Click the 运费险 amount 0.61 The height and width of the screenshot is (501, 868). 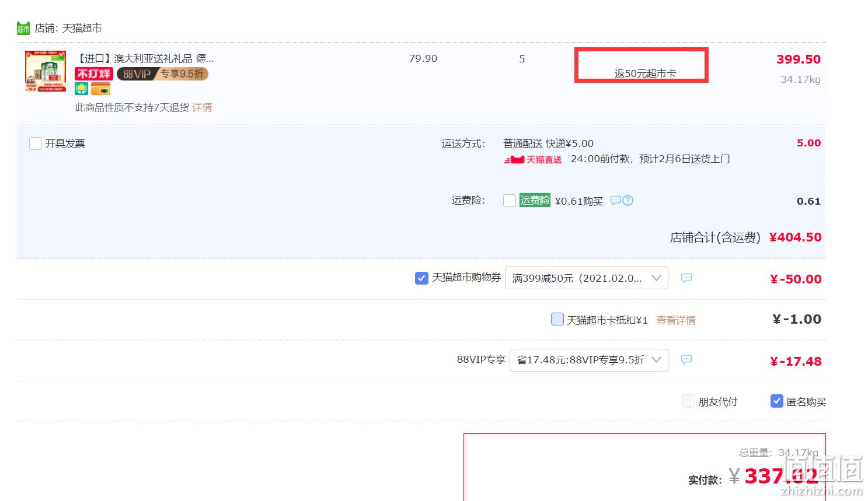pyautogui.click(x=808, y=201)
